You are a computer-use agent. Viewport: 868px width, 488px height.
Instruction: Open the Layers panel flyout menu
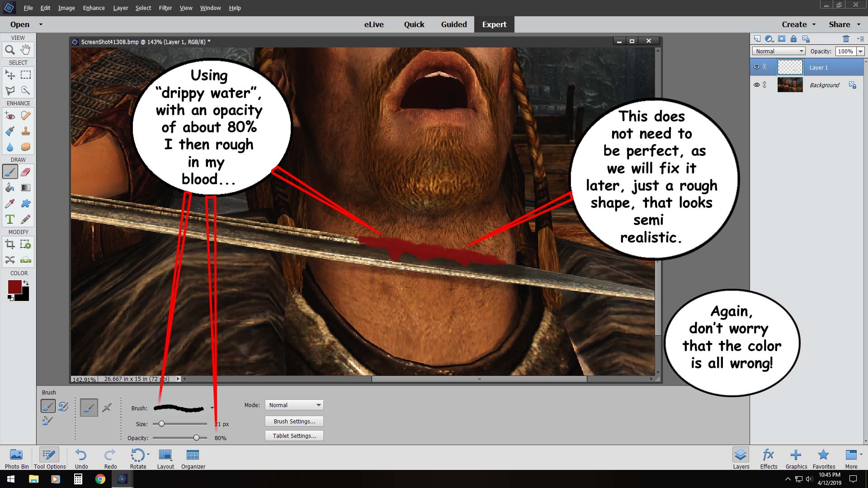pyautogui.click(x=860, y=39)
